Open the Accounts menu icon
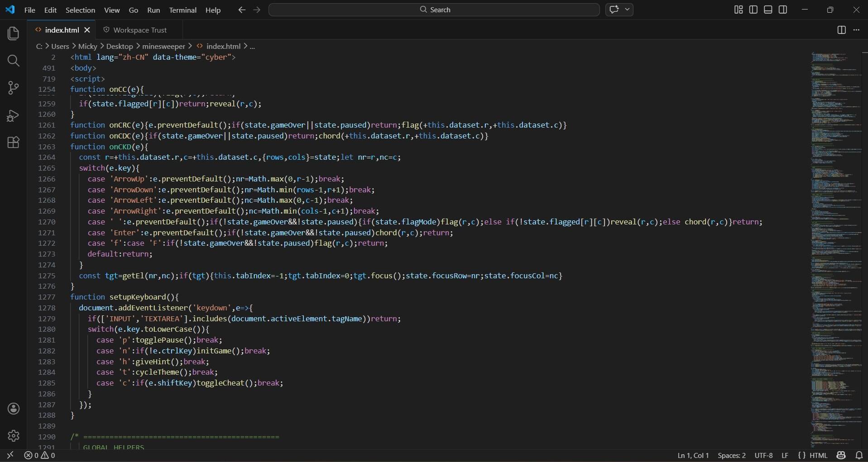The height and width of the screenshot is (462, 868). pyautogui.click(x=14, y=409)
